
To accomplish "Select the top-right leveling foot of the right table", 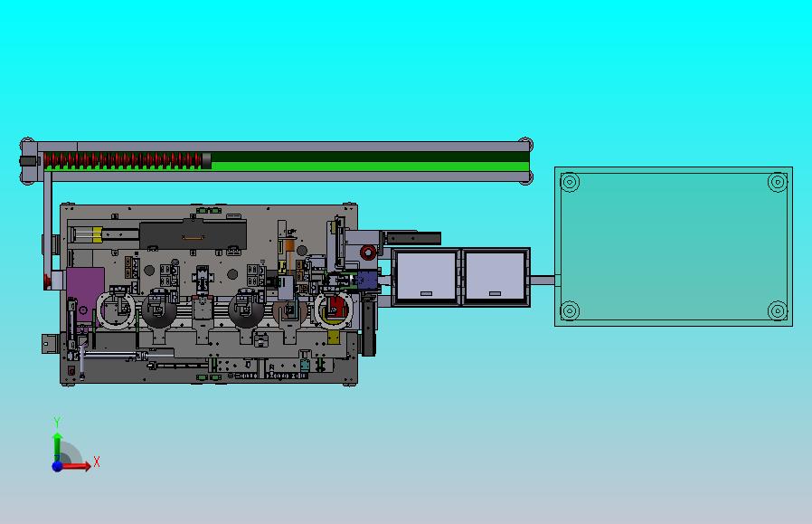I will [x=778, y=182].
